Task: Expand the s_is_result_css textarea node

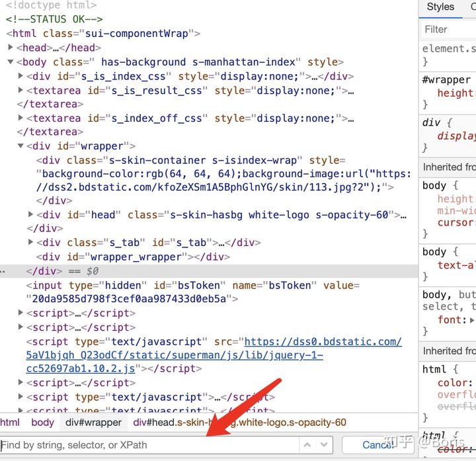Action: tap(20, 89)
